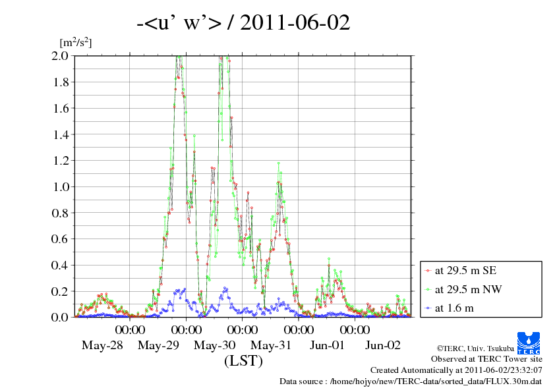This screenshot has width=555, height=392.
Task: Click the May-31 date label
Action: coord(271,345)
